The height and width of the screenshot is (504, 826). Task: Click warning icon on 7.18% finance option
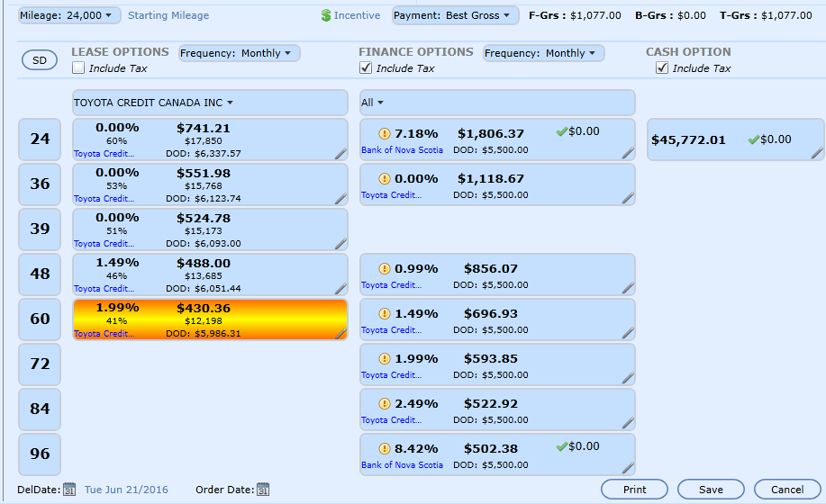pyautogui.click(x=385, y=133)
